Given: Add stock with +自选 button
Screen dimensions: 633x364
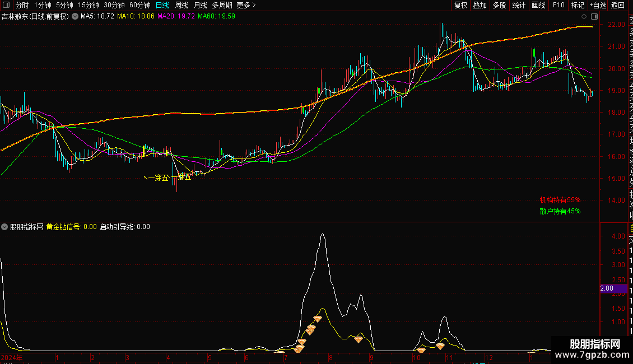Looking at the screenshot, I should click(x=598, y=5).
